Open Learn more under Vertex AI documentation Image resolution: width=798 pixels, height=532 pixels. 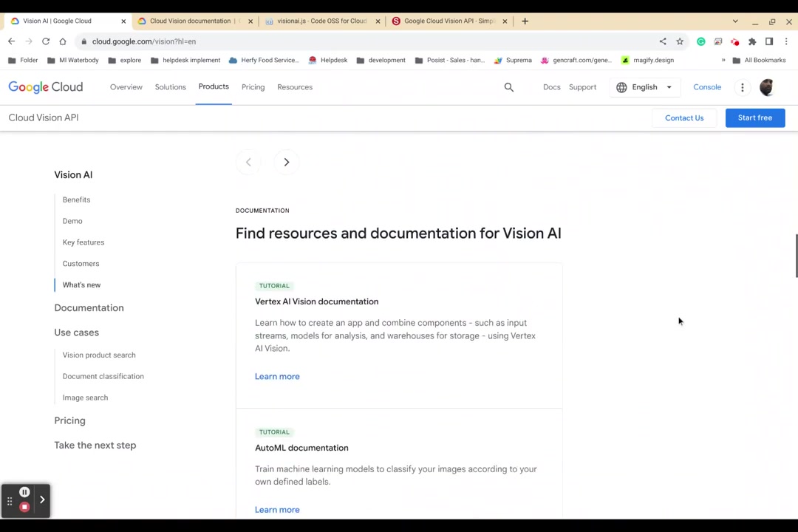[277, 376]
